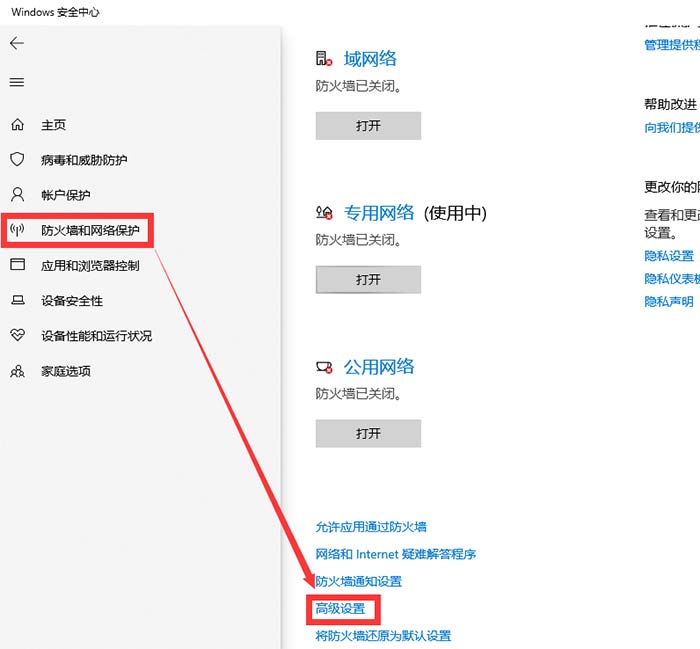Open 网络和 Internet 疑难解答程序 link
Viewport: 700px width, 649px height.
396,554
